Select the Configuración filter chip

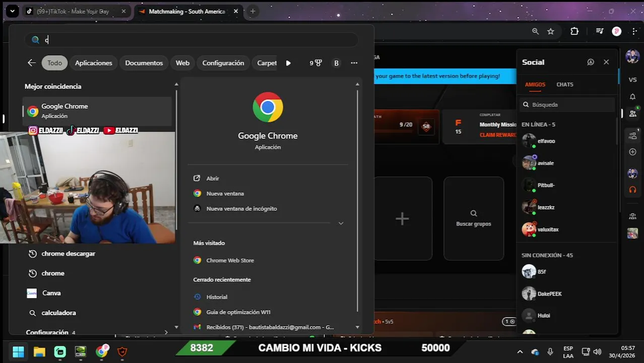(223, 63)
